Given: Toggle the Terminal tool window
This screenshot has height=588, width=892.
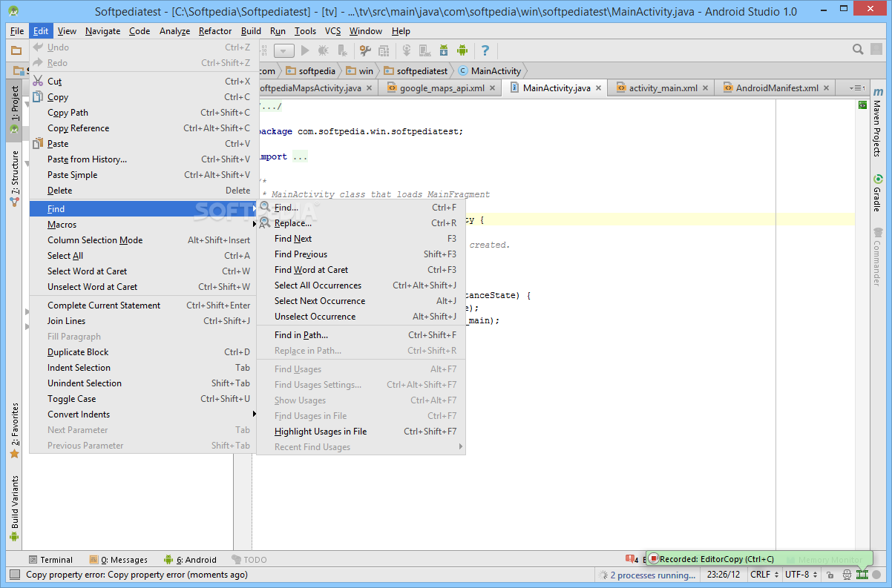Looking at the screenshot, I should 50,560.
